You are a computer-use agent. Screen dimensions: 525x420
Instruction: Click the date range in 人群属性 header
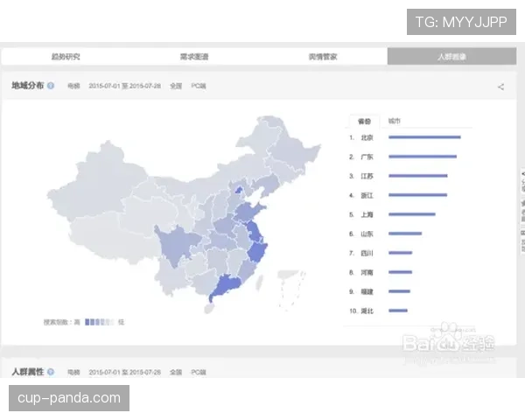click(124, 372)
